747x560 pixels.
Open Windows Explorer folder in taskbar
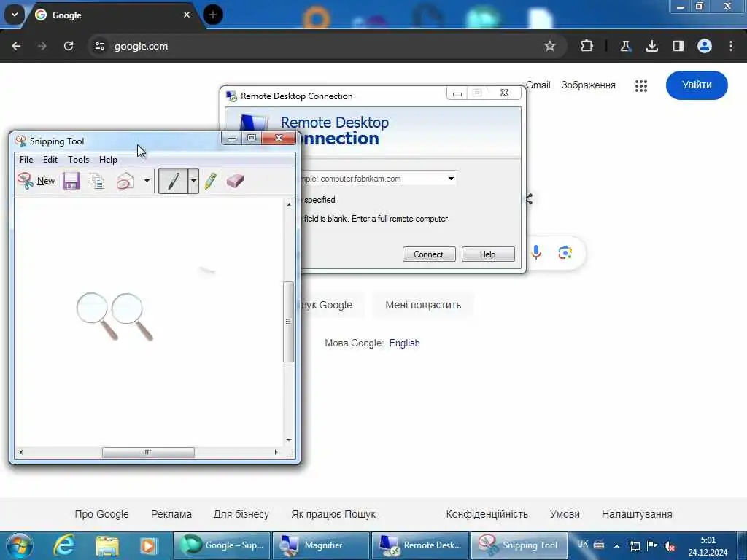pyautogui.click(x=107, y=545)
